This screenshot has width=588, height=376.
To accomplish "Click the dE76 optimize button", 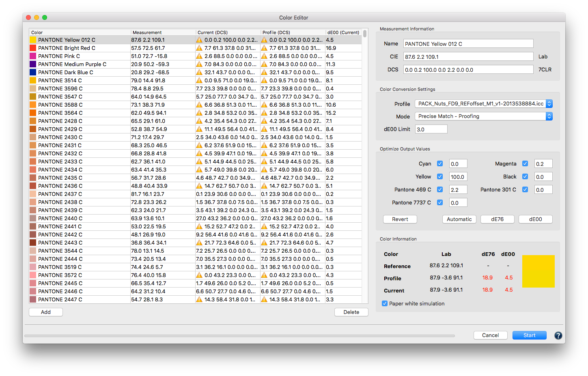I will click(498, 219).
